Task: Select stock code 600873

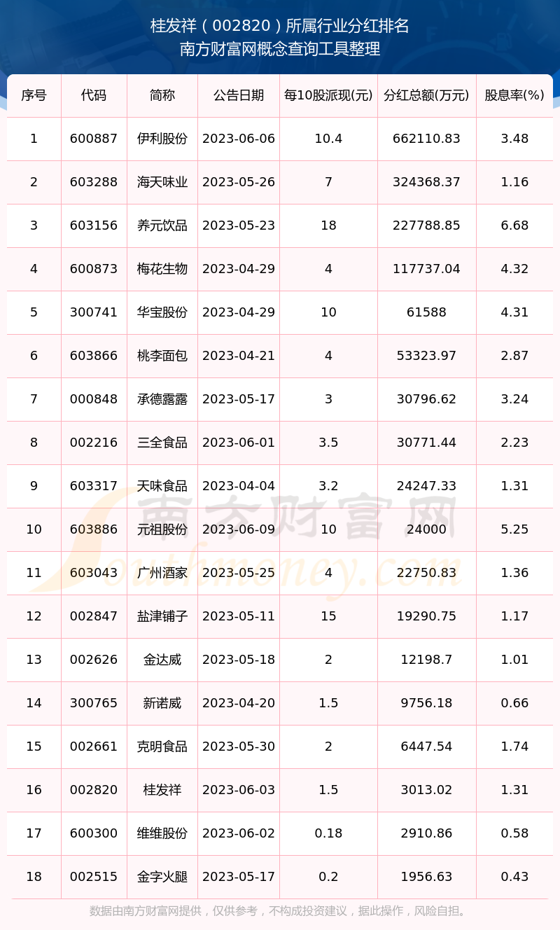Action: click(x=94, y=269)
